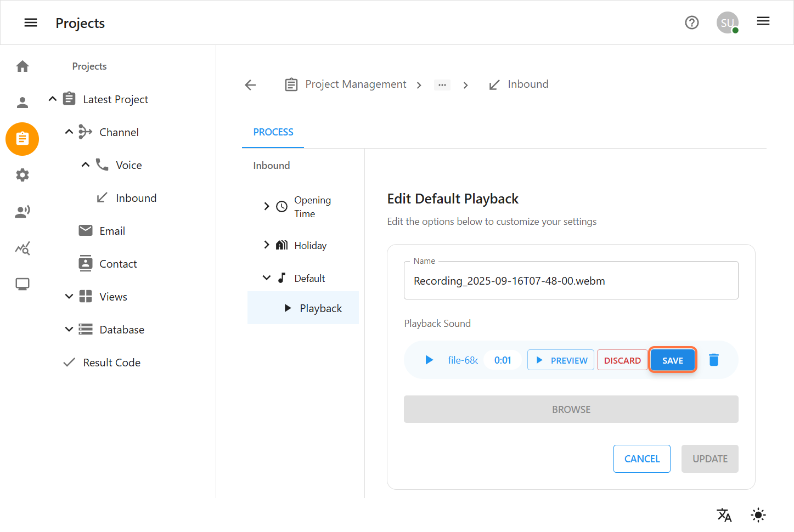Screen dimensions: 794x532
Task: Open the language translate icon
Action: [724, 514]
